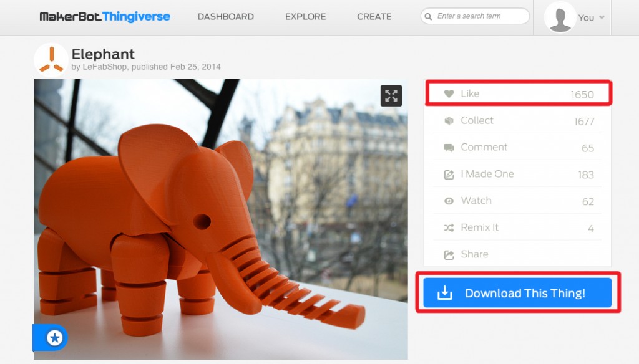Click the search term input field

click(475, 16)
